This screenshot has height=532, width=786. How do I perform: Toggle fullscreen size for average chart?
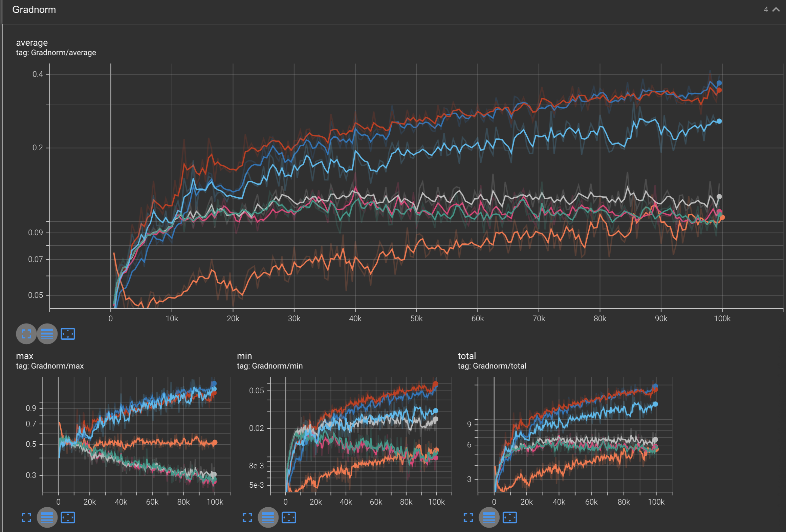click(26, 334)
